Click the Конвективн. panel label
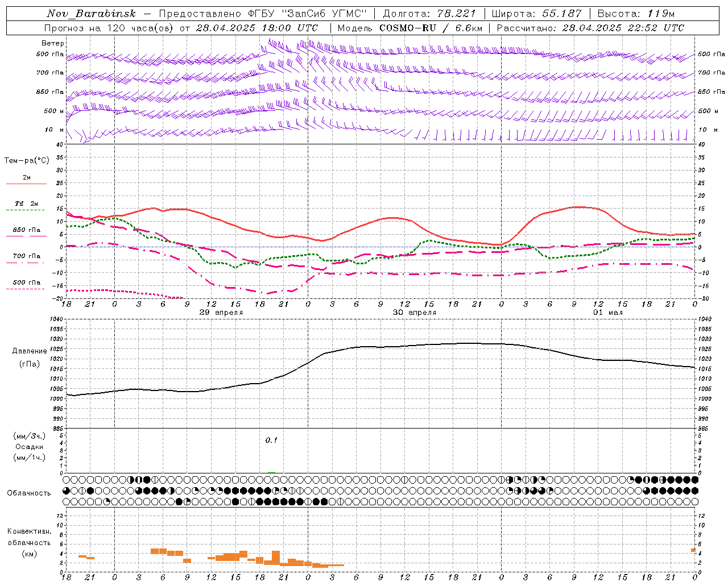The width and height of the screenshot is (728, 582). click(x=29, y=531)
